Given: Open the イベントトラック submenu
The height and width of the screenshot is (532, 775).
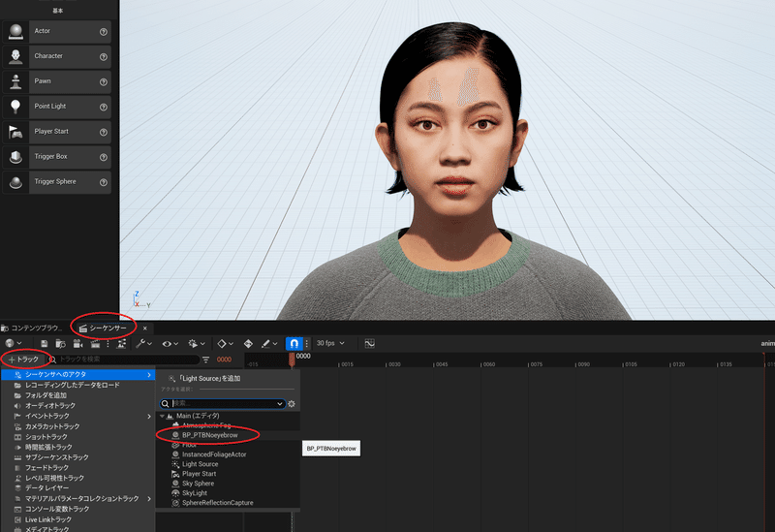Looking at the screenshot, I should 78,417.
